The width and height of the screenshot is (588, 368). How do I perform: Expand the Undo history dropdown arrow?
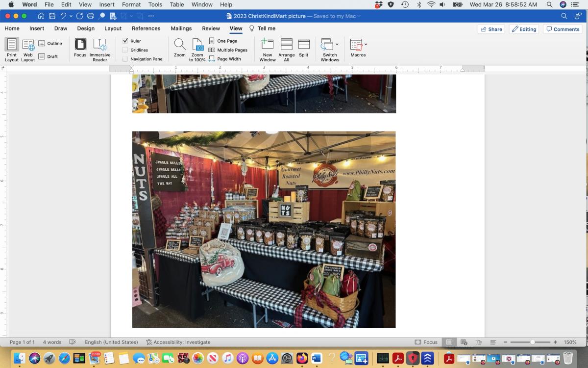(x=71, y=16)
